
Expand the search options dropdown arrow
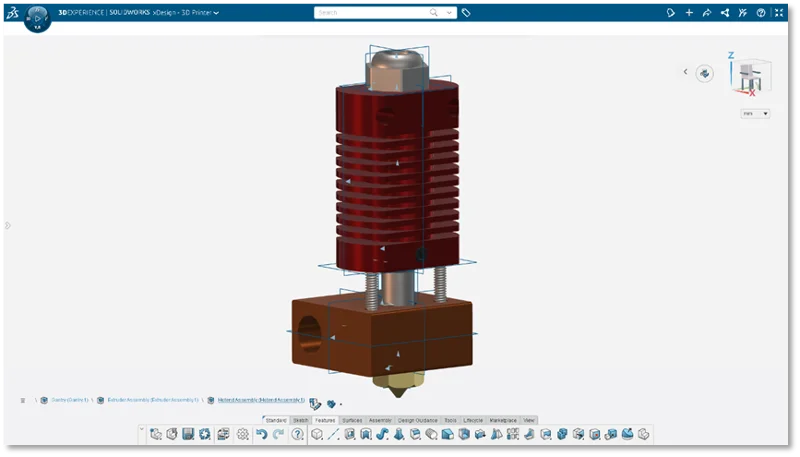[x=450, y=13]
